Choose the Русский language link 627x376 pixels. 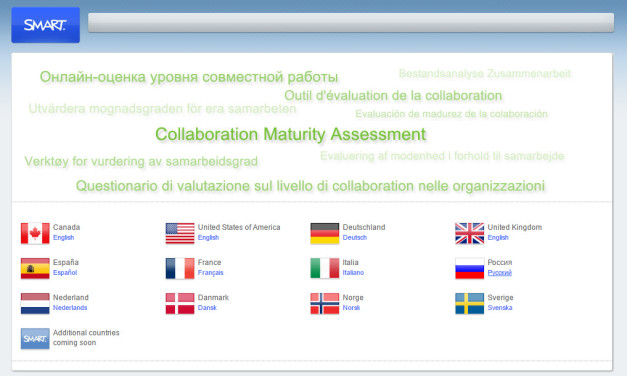[x=499, y=273]
